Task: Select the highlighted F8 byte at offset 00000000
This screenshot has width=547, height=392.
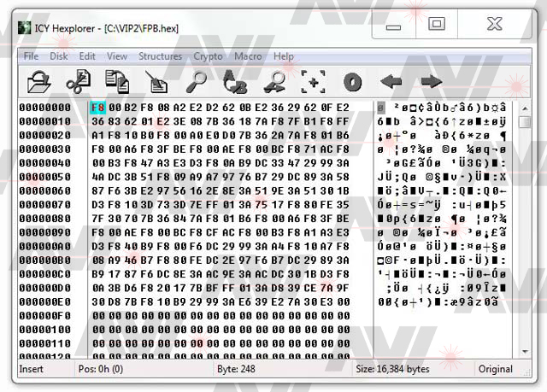Action: pos(97,108)
